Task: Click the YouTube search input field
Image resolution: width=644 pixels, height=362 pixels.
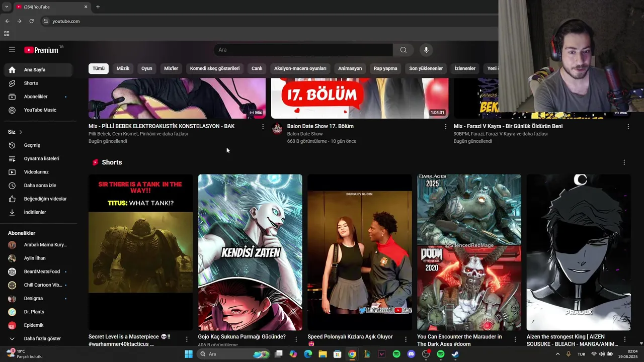Action: 303,50
